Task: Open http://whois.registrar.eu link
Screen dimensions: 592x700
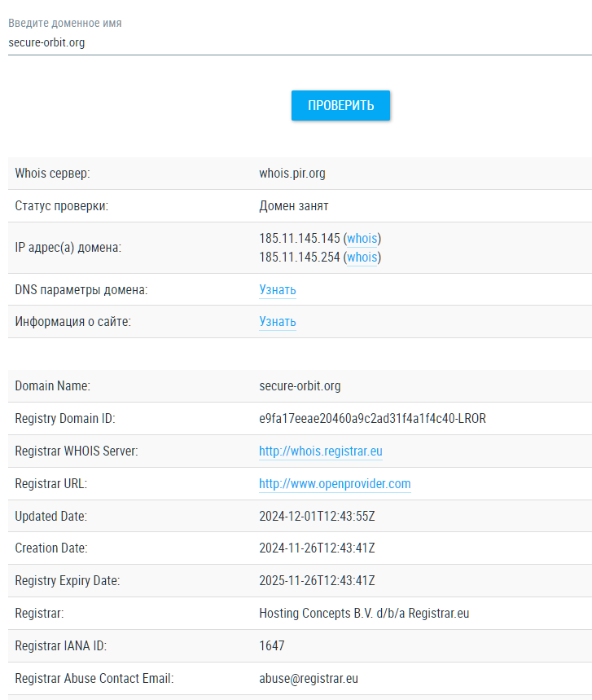Action: click(x=321, y=451)
